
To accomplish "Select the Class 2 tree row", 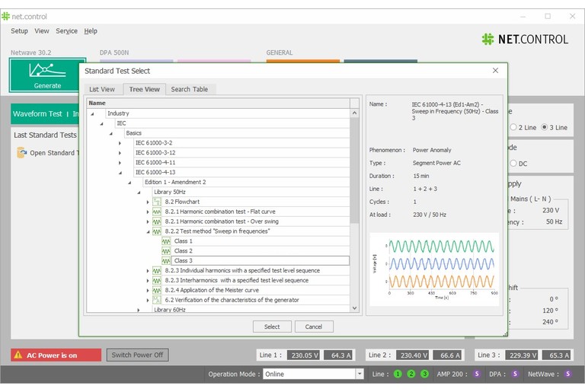I will pos(261,250).
